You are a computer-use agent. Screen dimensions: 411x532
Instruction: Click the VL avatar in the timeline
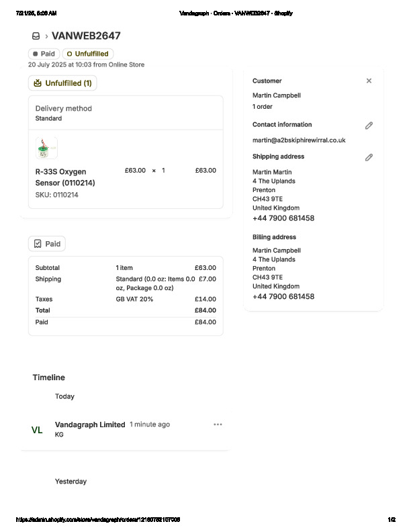click(37, 430)
